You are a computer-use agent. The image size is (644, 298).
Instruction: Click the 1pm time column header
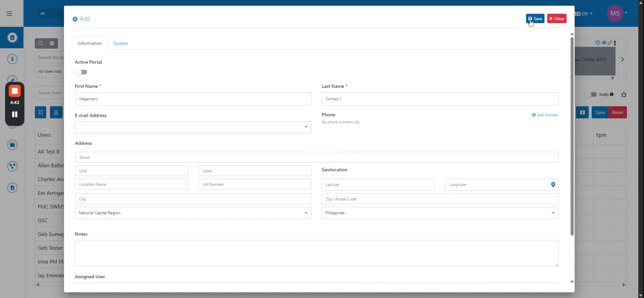601,135
